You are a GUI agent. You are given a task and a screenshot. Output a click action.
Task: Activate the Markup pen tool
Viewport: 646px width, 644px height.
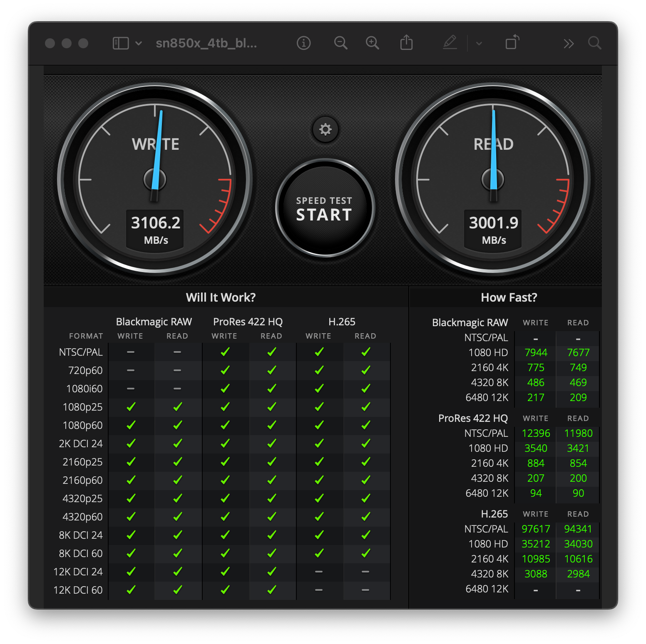coord(450,42)
